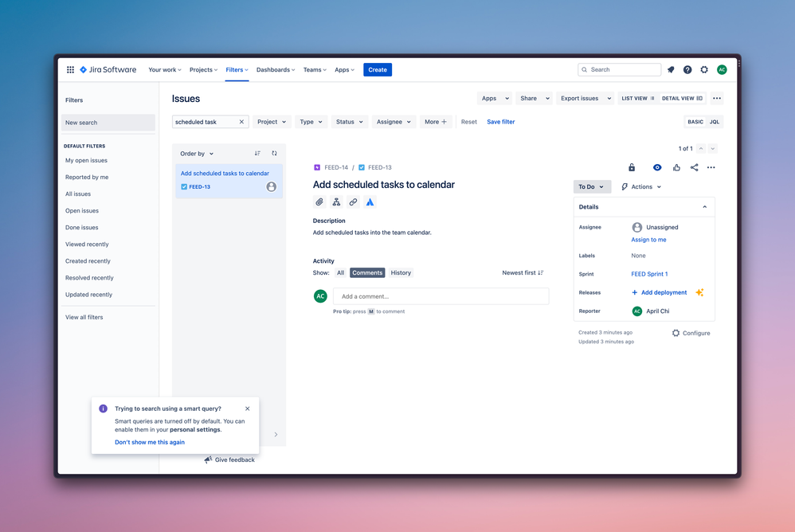The height and width of the screenshot is (532, 795).
Task: Open the Export issues dropdown
Action: tap(586, 98)
